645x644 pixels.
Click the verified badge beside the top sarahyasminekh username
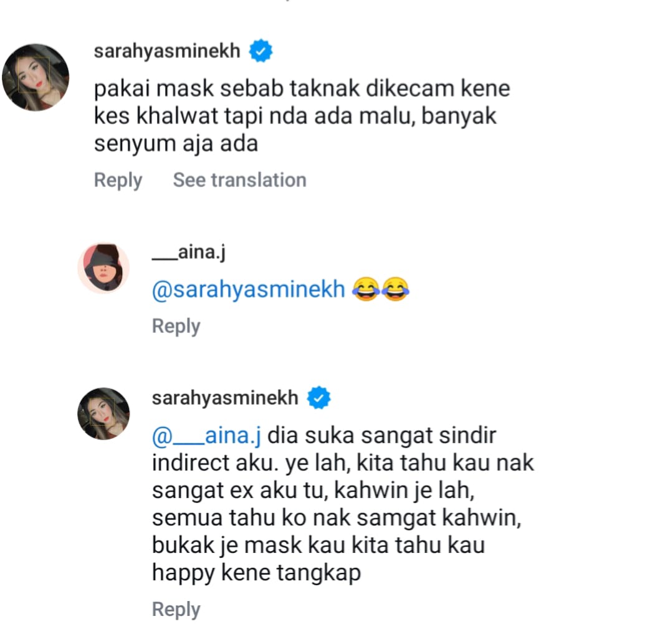click(260, 50)
